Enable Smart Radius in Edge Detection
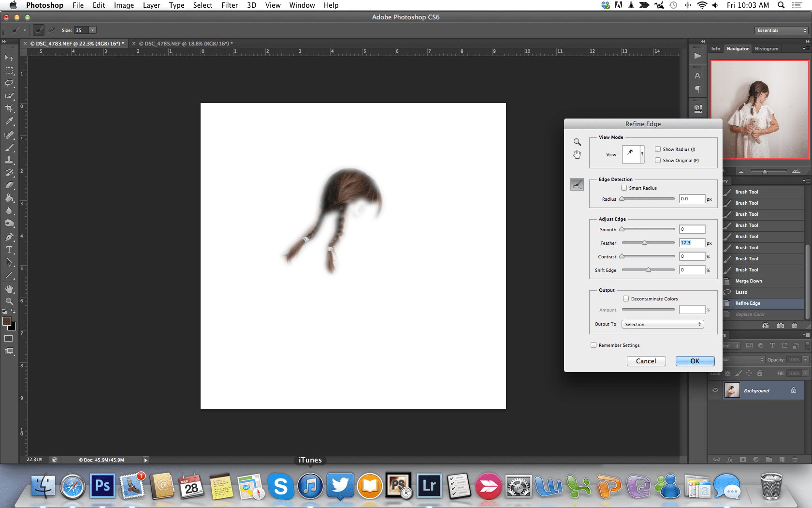The width and height of the screenshot is (812, 508). tap(624, 188)
